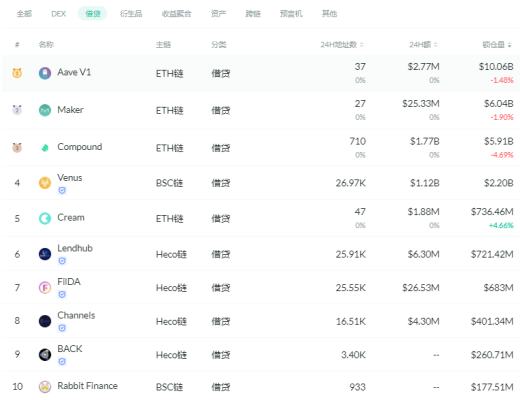Image resolution: width=520 pixels, height=400 pixels.
Task: Click the $26.53M volume in FilDA row
Action: [421, 288]
